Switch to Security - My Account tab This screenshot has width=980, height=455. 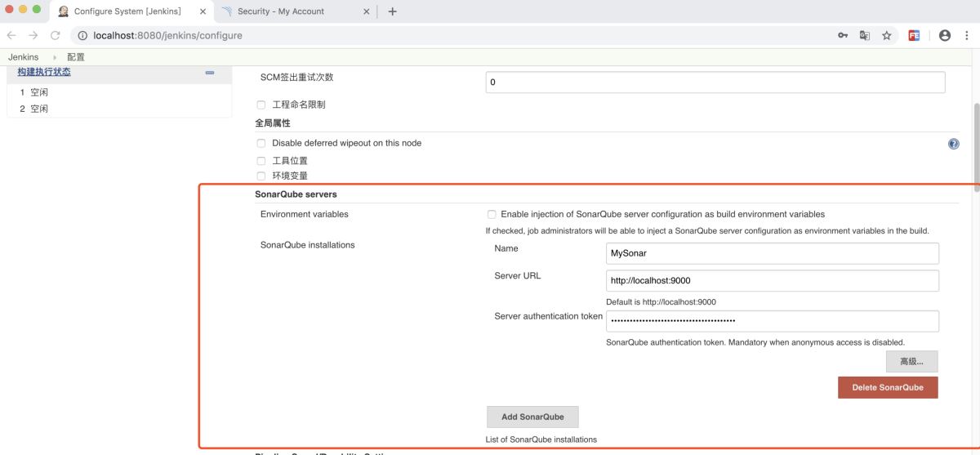281,11
